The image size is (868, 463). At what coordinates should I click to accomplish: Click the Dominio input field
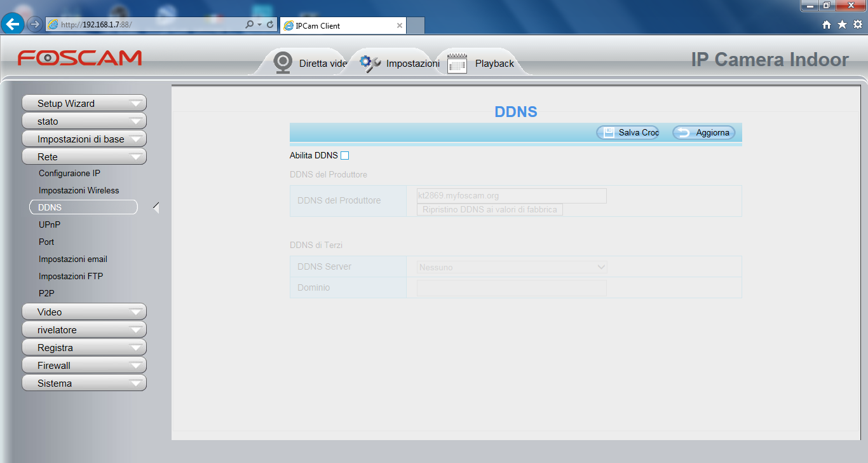point(512,287)
